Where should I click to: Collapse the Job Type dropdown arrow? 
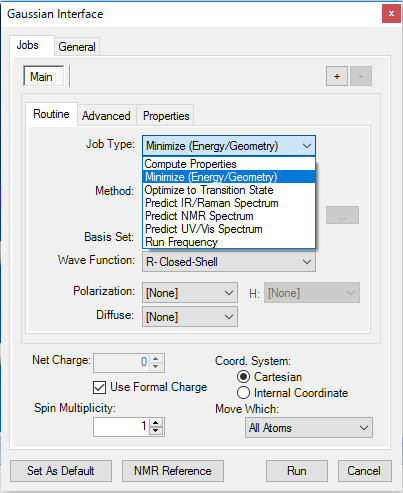click(x=307, y=146)
